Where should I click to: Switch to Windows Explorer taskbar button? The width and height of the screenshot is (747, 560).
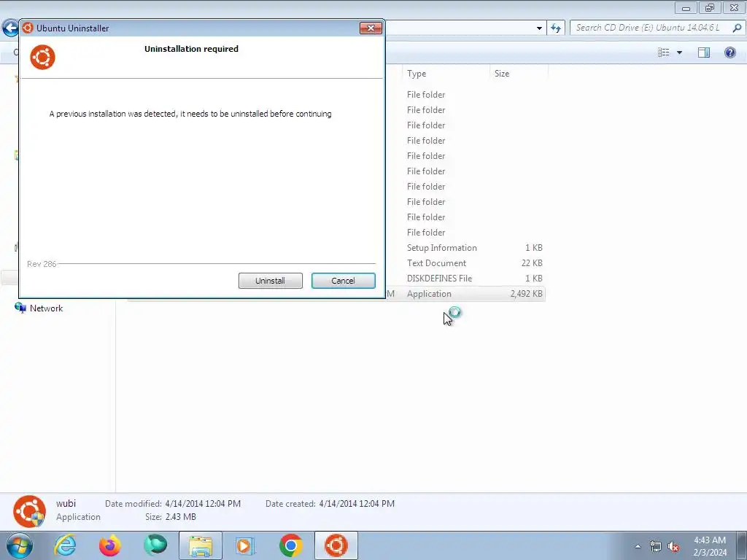click(201, 545)
